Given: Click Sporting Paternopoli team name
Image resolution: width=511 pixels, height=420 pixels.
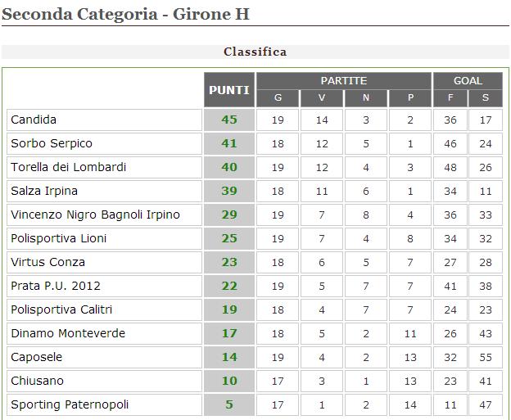Looking at the screenshot, I should [70, 405].
